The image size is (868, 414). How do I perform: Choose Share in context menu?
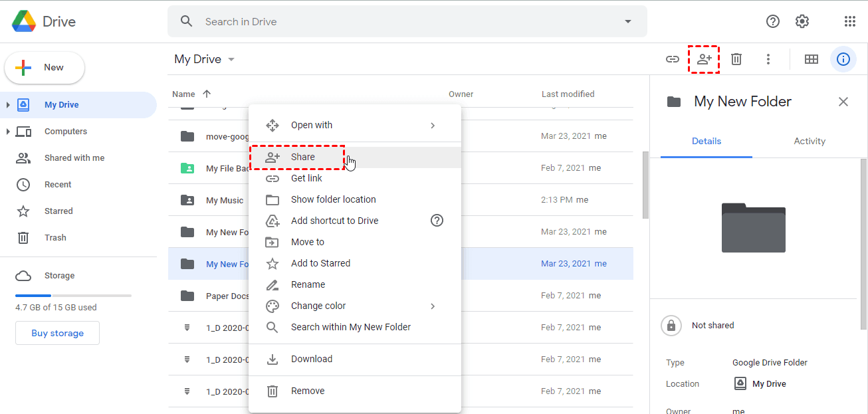[x=355, y=157]
